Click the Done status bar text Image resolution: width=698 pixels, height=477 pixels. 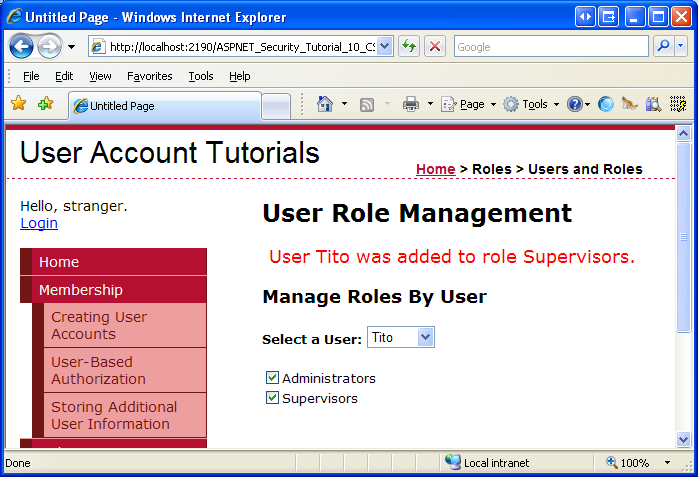tap(18, 463)
